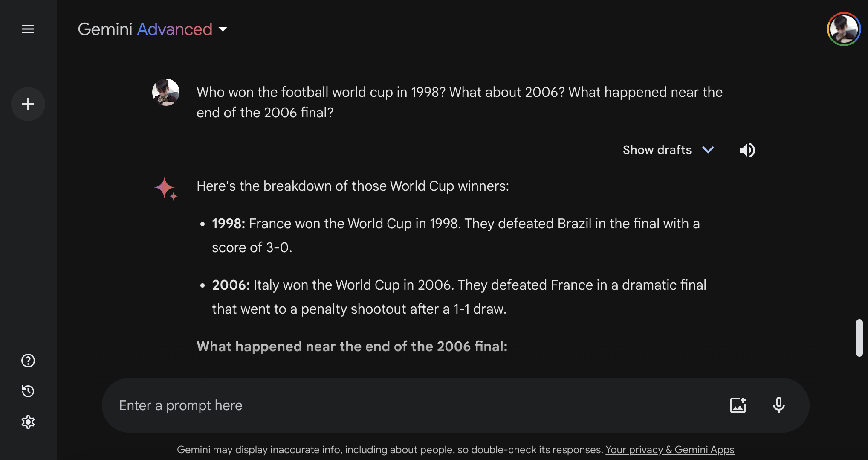Click the conversation scrollbar thumb
Viewport: 868px width, 460px height.
[859, 338]
